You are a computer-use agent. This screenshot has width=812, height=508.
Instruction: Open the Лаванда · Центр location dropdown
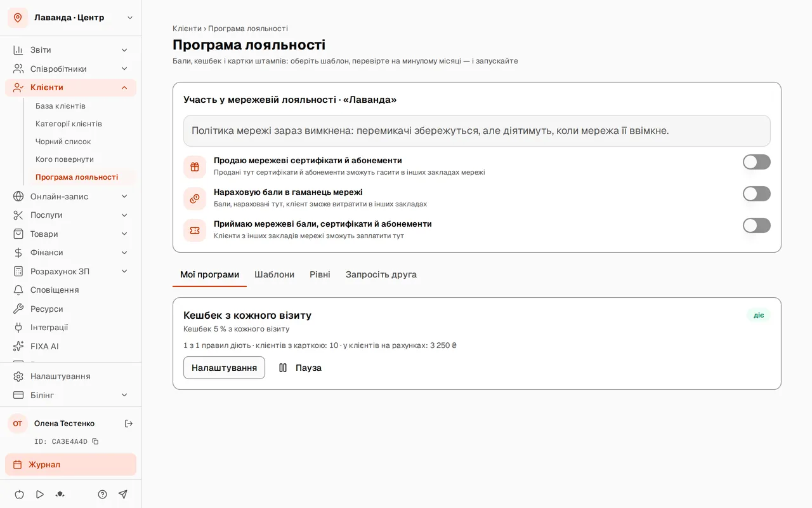coord(130,18)
